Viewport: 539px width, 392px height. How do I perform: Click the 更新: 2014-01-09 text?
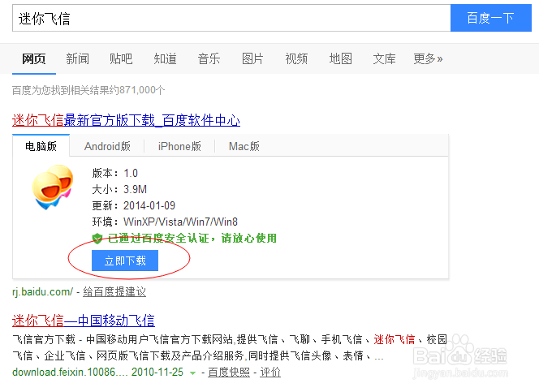[x=134, y=205]
